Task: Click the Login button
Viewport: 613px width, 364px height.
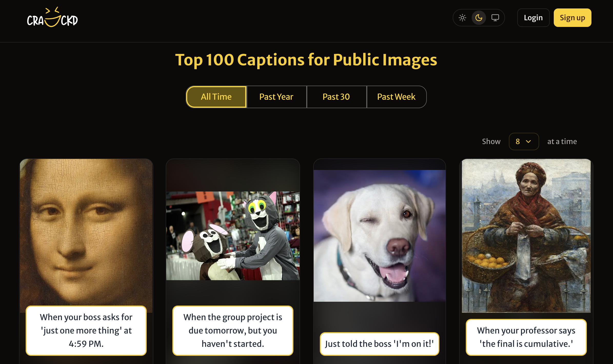Action: coord(533,18)
